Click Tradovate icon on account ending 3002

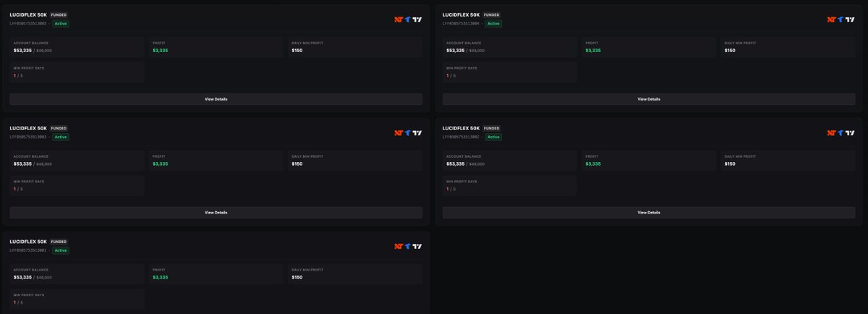841,133
